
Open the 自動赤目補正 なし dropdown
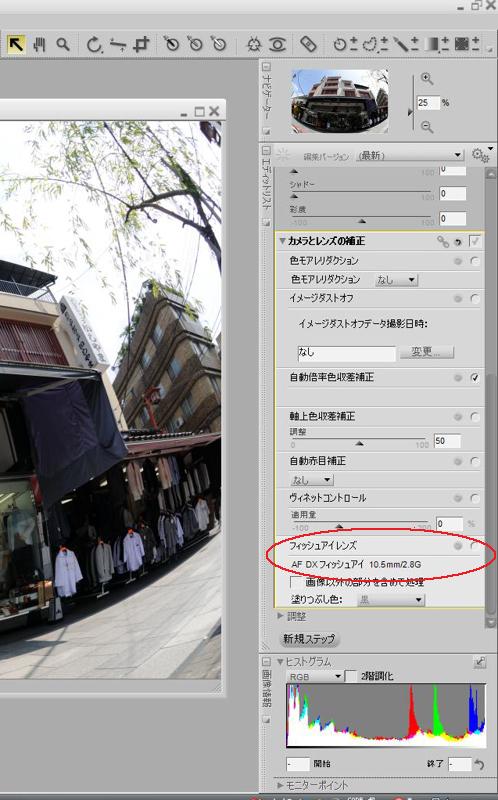point(312,480)
